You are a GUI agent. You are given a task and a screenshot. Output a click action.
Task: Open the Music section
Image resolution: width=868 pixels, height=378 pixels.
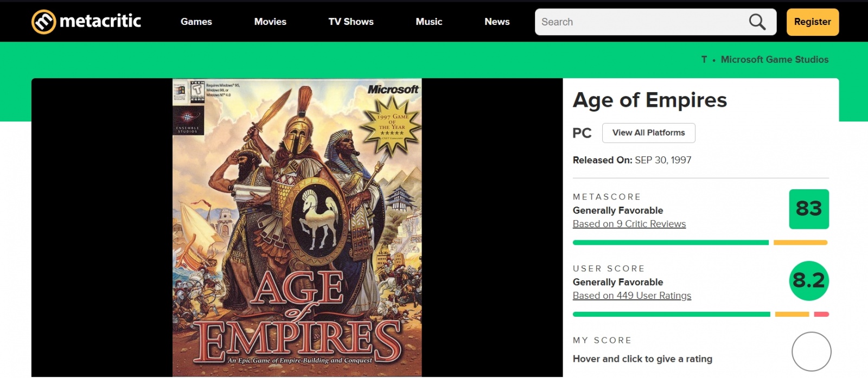(429, 22)
